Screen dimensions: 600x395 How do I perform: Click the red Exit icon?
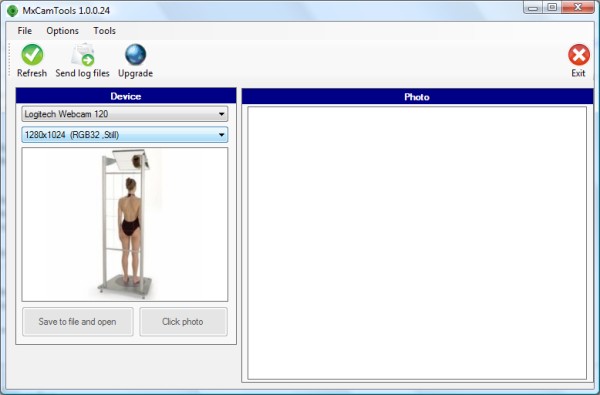(x=579, y=55)
